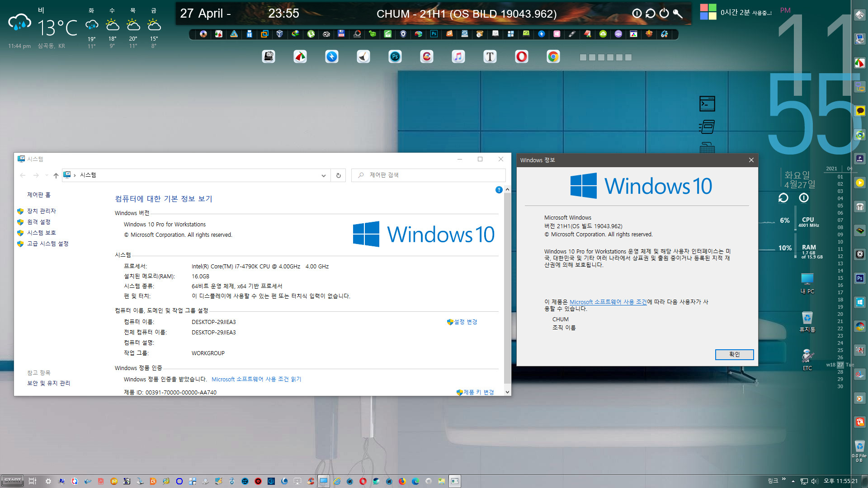Viewport: 868px width, 488px height.
Task: Open the ETC robot desktop icon
Action: pyautogui.click(x=807, y=360)
